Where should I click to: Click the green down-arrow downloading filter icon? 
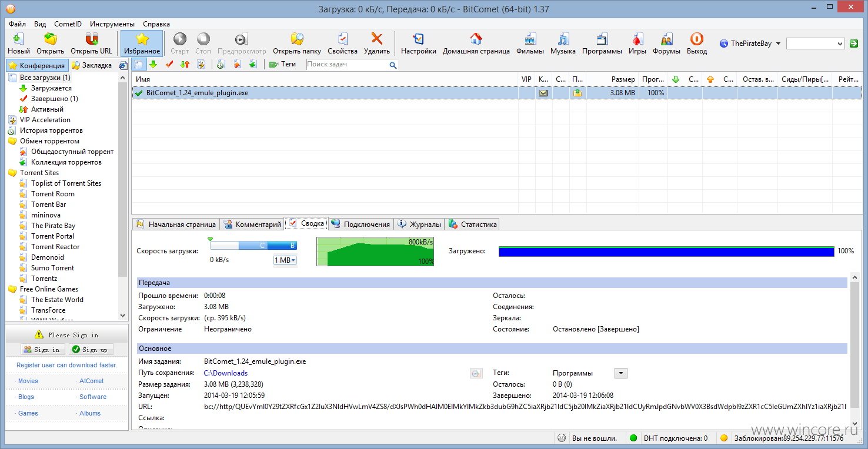coord(153,64)
